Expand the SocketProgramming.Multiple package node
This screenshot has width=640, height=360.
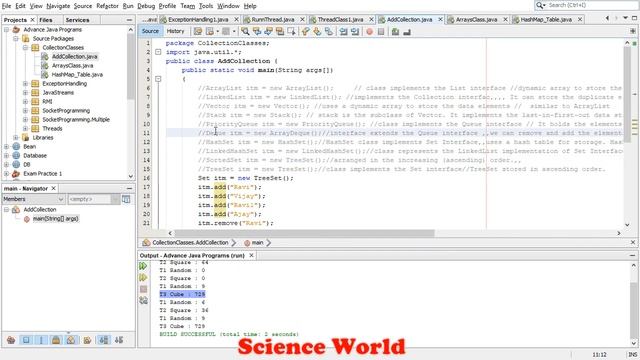click(x=25, y=120)
